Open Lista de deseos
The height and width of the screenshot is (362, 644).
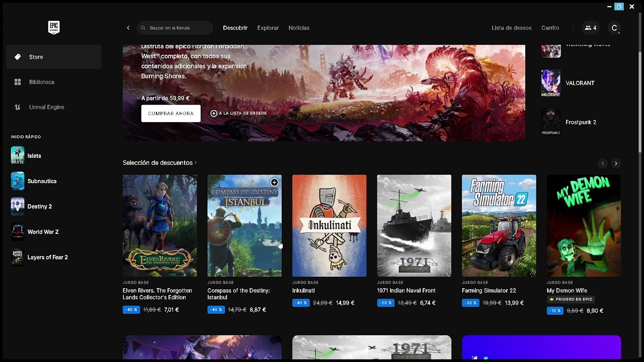coord(511,28)
